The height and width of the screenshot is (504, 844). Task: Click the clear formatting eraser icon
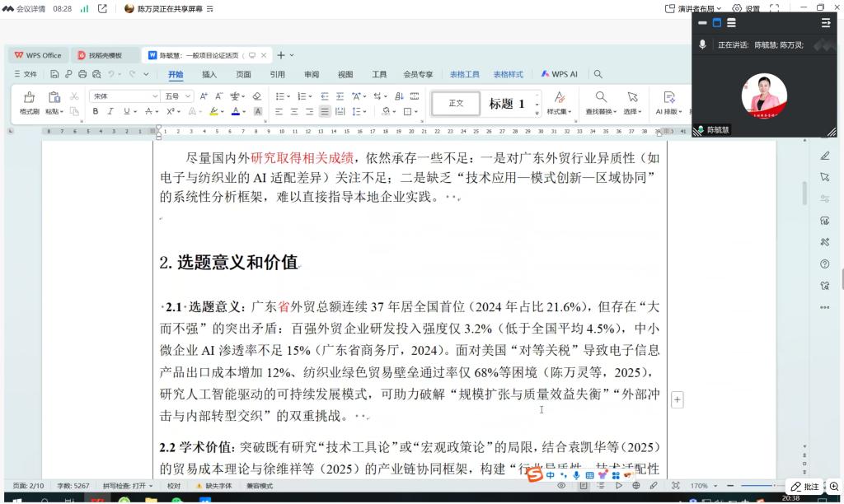tap(256, 96)
